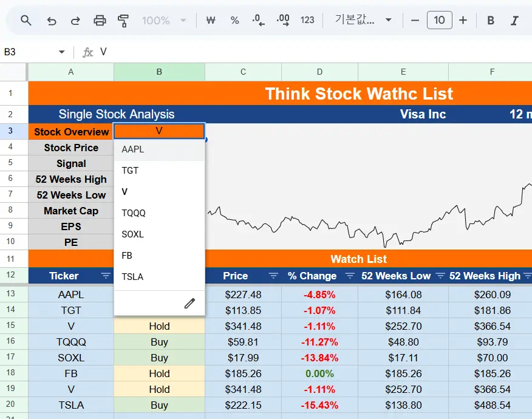Screen dimensions: 532x419
Task: Open the % Change column filter
Action: (350, 276)
